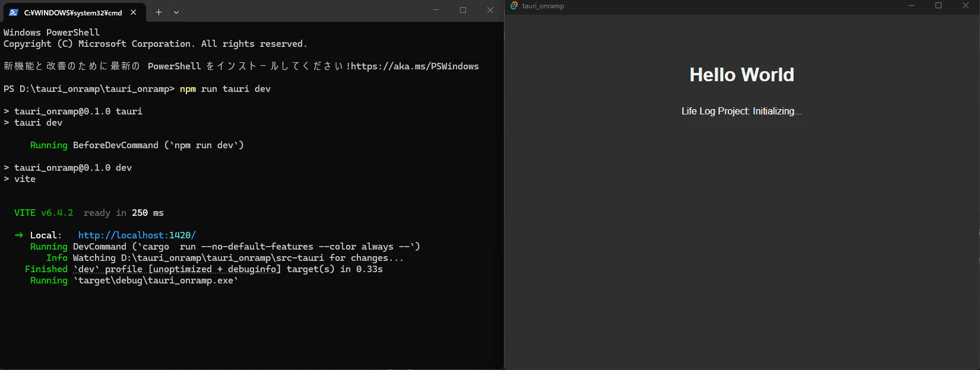This screenshot has width=980, height=370.
Task: Open the https://aka.ms/PSWindows link
Action: (x=415, y=66)
